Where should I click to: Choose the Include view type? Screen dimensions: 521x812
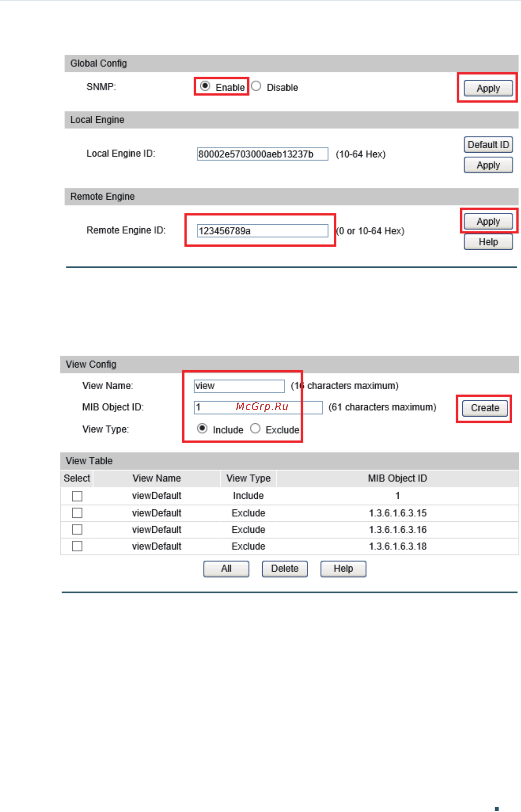coord(202,428)
